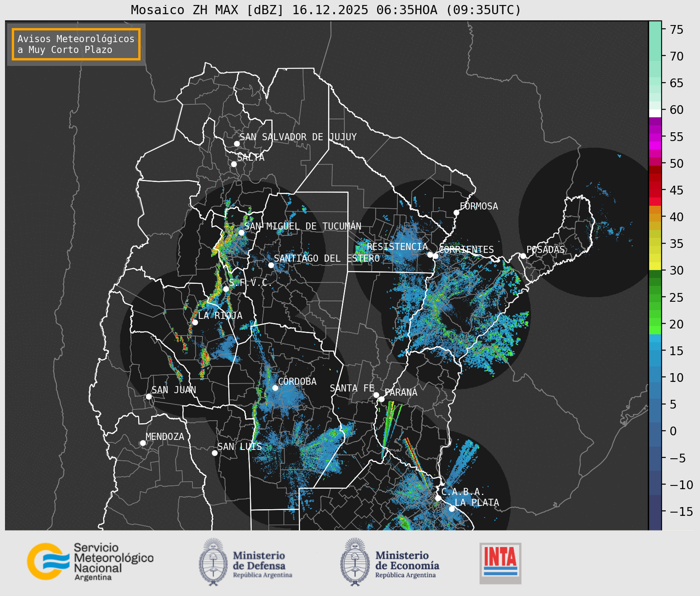700x596 pixels.
Task: Click the −15 value on the colorbar scale
Action: 681,512
